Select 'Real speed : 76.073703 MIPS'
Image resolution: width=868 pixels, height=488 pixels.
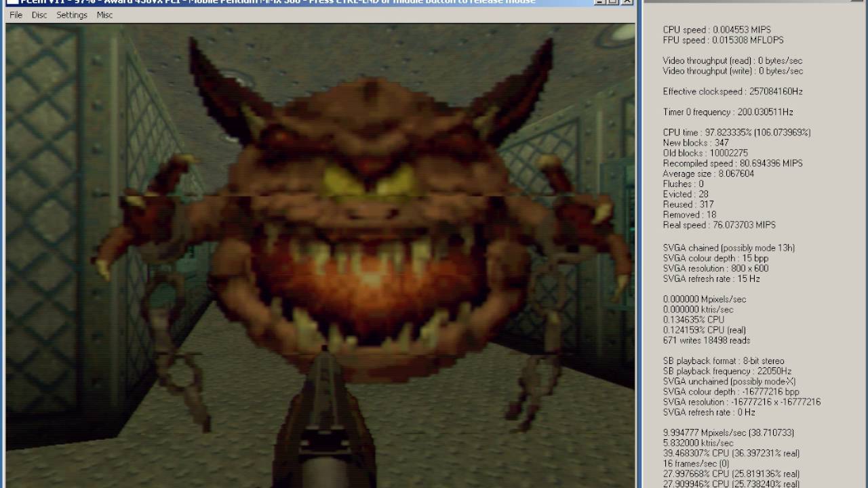click(x=719, y=225)
